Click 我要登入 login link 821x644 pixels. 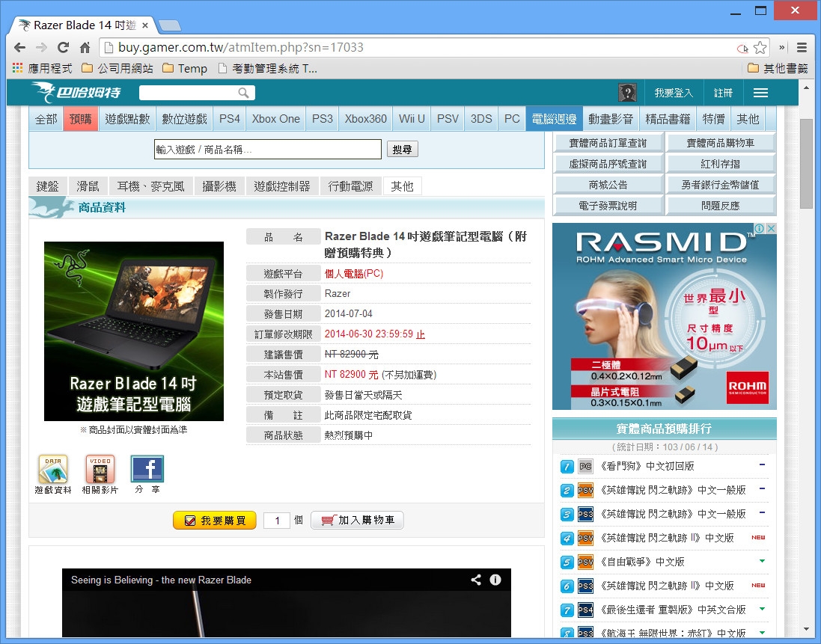click(674, 93)
